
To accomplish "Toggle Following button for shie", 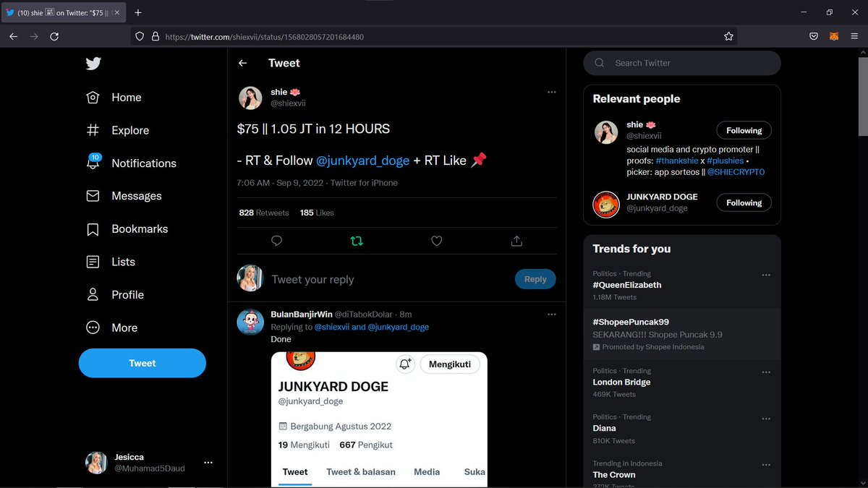I will pyautogui.click(x=744, y=131).
